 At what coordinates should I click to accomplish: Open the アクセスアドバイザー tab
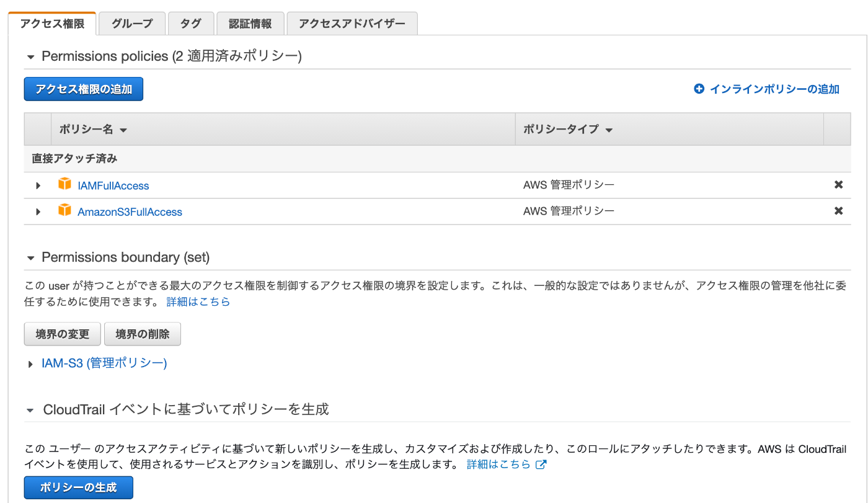point(352,24)
